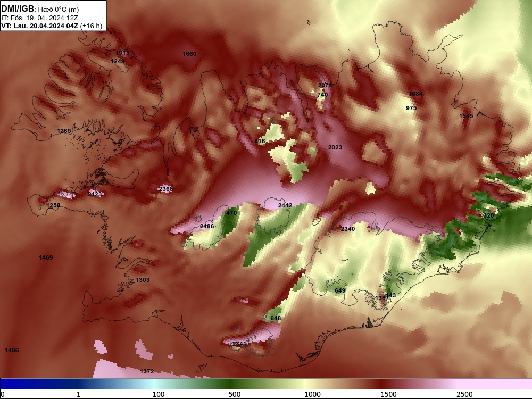The width and height of the screenshot is (532, 399).
Task: Click the 2423 height label
Action: [x=95, y=194]
